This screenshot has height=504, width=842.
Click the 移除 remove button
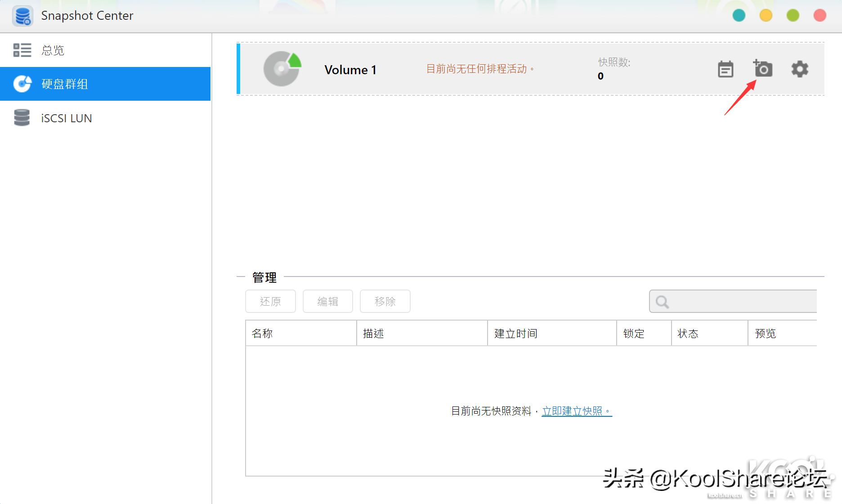(x=385, y=301)
